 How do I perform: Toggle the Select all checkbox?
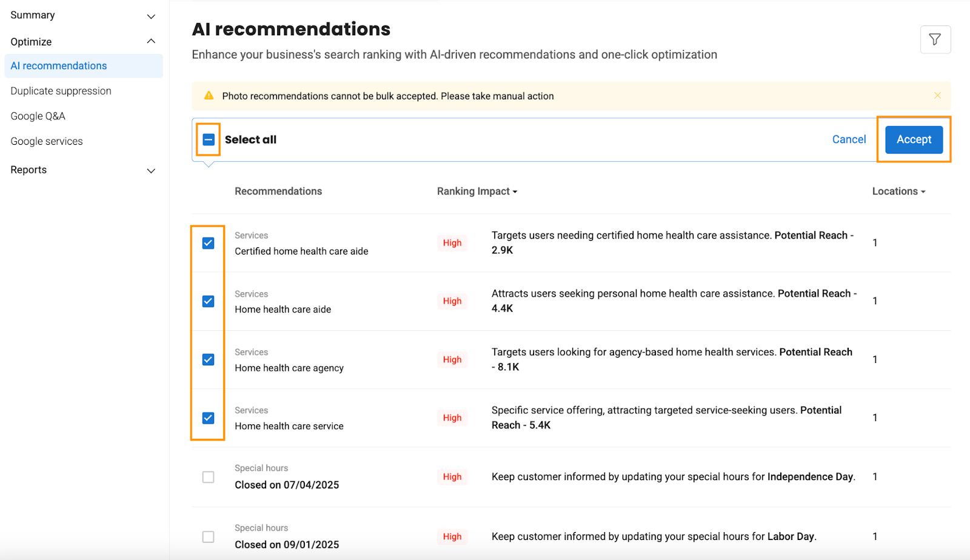[208, 139]
